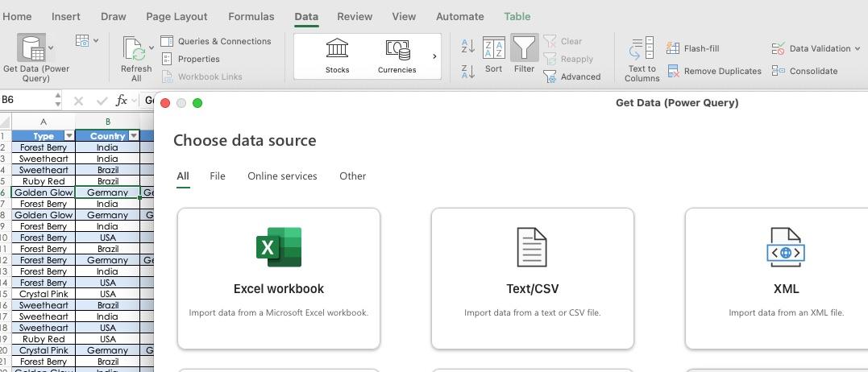Screen dimensions: 868x372
Task: Open the Automate ribbon tab
Action: click(x=460, y=17)
